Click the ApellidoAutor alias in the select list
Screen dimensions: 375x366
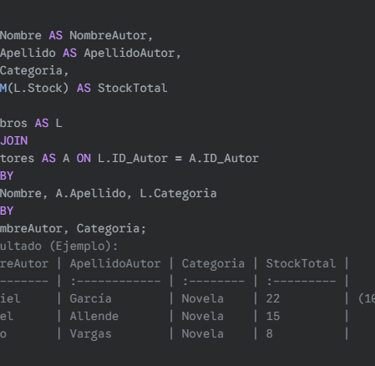[x=129, y=53]
